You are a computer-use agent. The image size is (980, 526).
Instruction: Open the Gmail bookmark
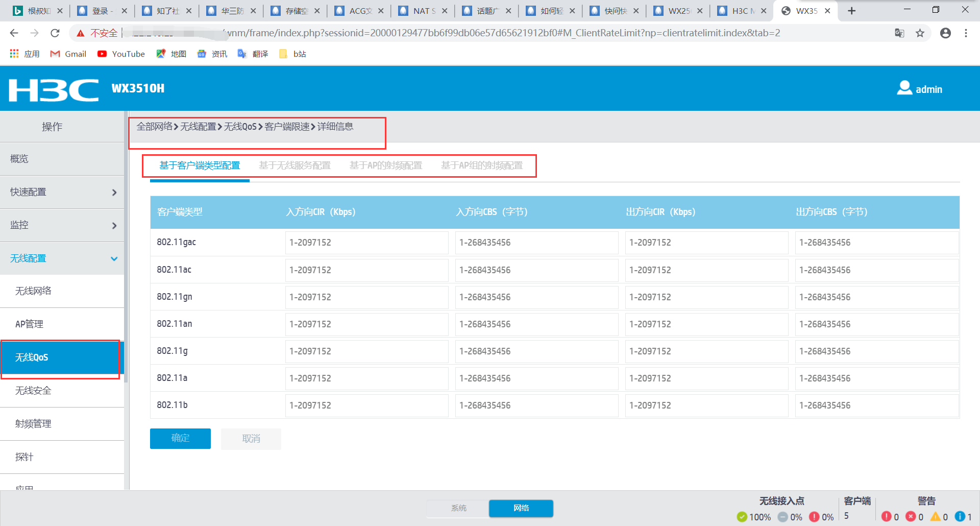pos(68,54)
